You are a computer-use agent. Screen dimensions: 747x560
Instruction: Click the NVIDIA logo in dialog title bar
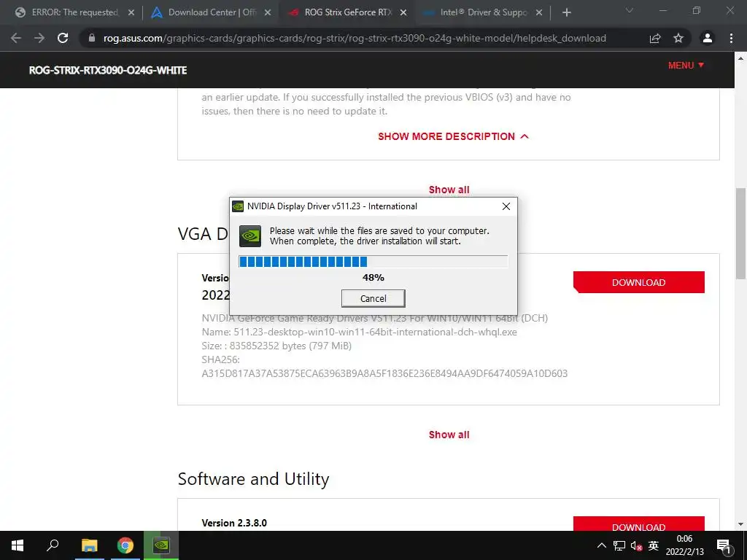pyautogui.click(x=238, y=206)
